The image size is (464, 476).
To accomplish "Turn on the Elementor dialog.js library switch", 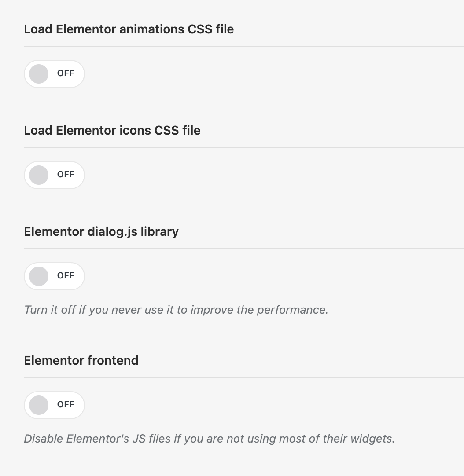I will (54, 276).
